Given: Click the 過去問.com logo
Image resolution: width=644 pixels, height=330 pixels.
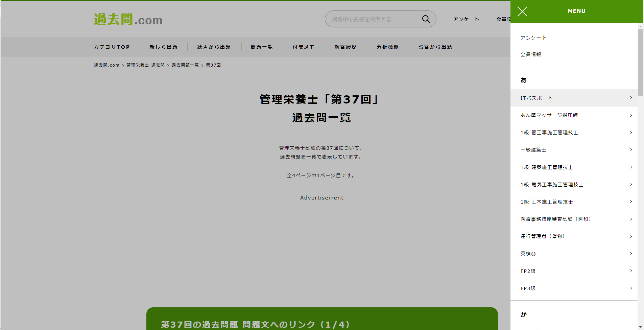Looking at the screenshot, I should coord(128,20).
